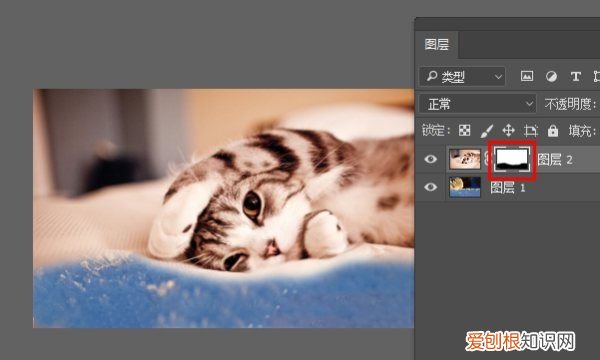Image resolution: width=600 pixels, height=360 pixels.
Task: Switch to the 图层 panel tab
Action: point(437,45)
